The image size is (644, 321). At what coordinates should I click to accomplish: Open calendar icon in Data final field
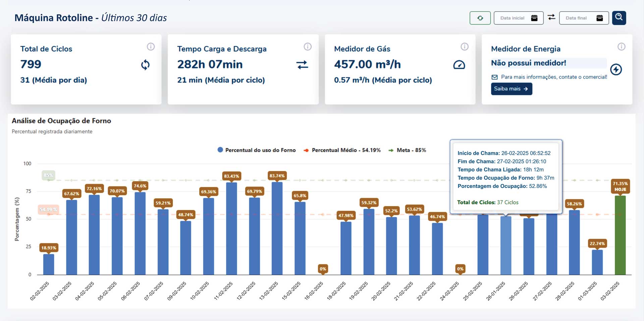pos(600,18)
